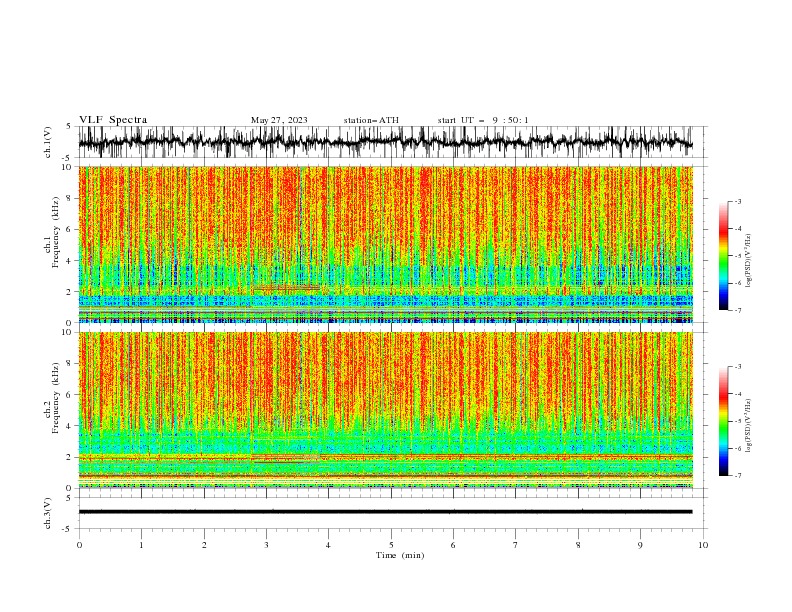Screen dimensions: 792x612
Task: Click the time axis tick label "9"
Action: click(640, 545)
